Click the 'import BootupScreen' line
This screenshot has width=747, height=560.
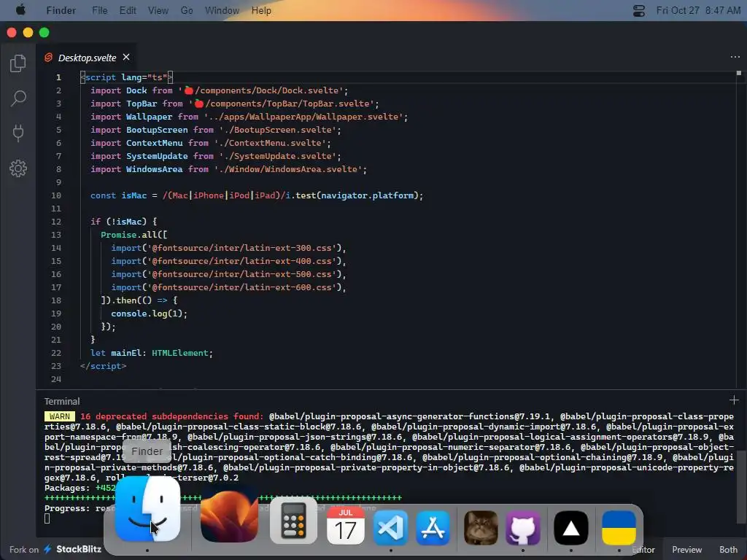[216, 130]
